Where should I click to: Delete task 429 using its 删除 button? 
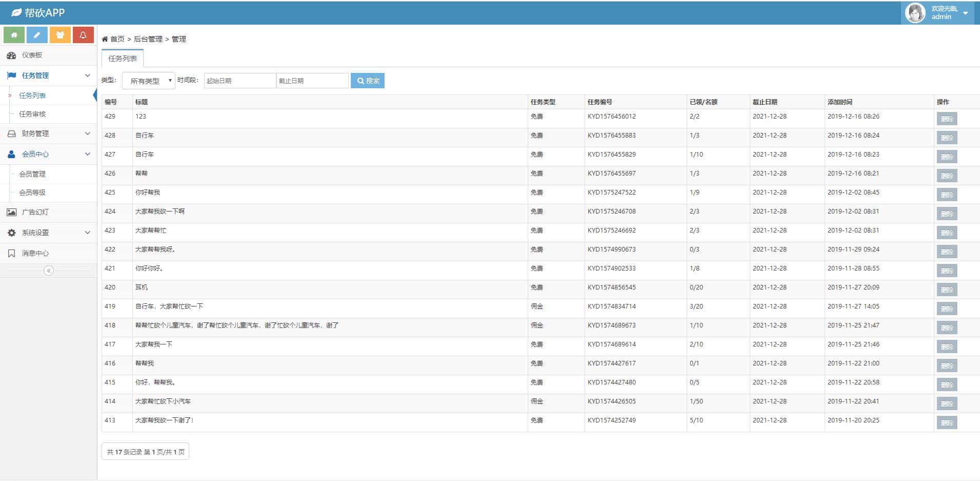click(x=947, y=119)
